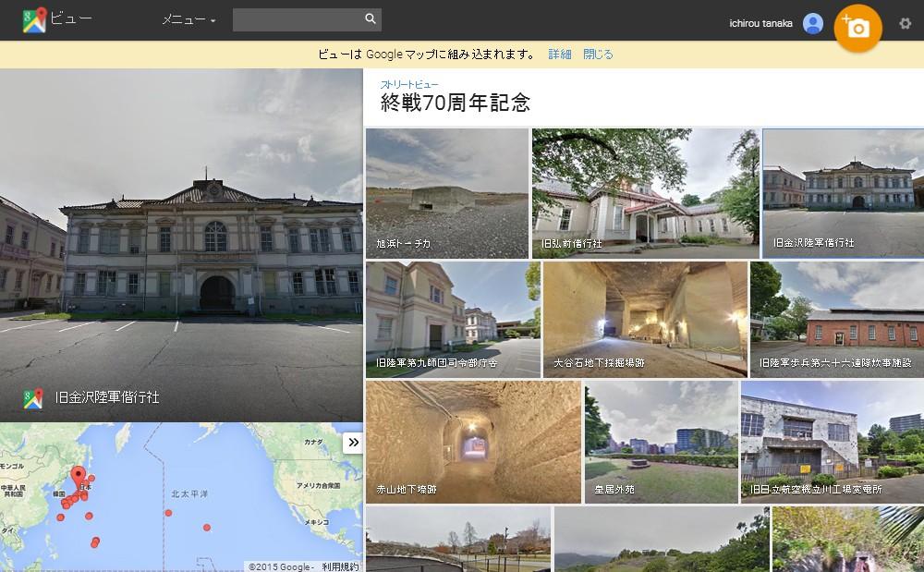Viewport: 924px width, 572px height.
Task: Click the search magnifier icon
Action: pyautogui.click(x=370, y=19)
